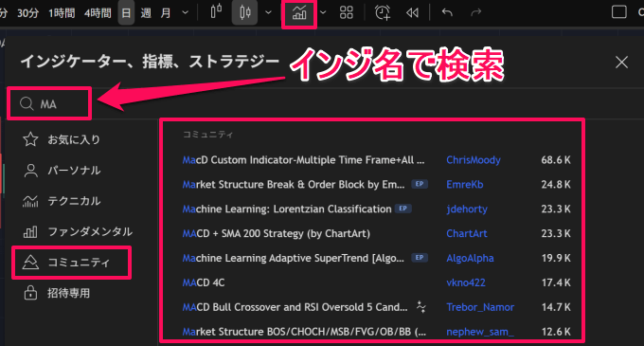Expand the timeframe dropdown after 月
Viewport: 644px width, 346px height.
(x=186, y=12)
